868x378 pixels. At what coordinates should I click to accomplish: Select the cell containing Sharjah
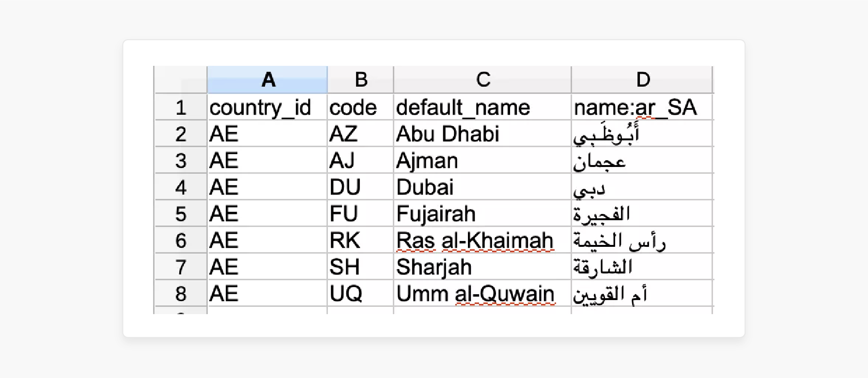(482, 267)
